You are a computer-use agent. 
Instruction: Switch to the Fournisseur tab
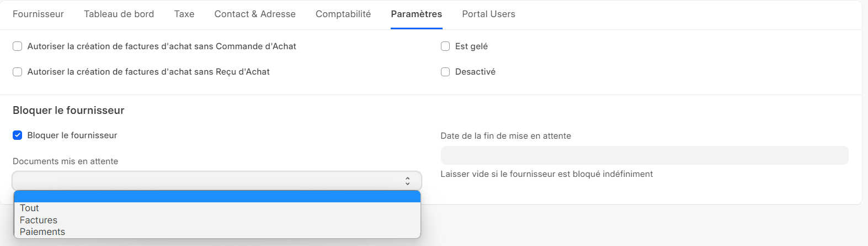pyautogui.click(x=38, y=14)
